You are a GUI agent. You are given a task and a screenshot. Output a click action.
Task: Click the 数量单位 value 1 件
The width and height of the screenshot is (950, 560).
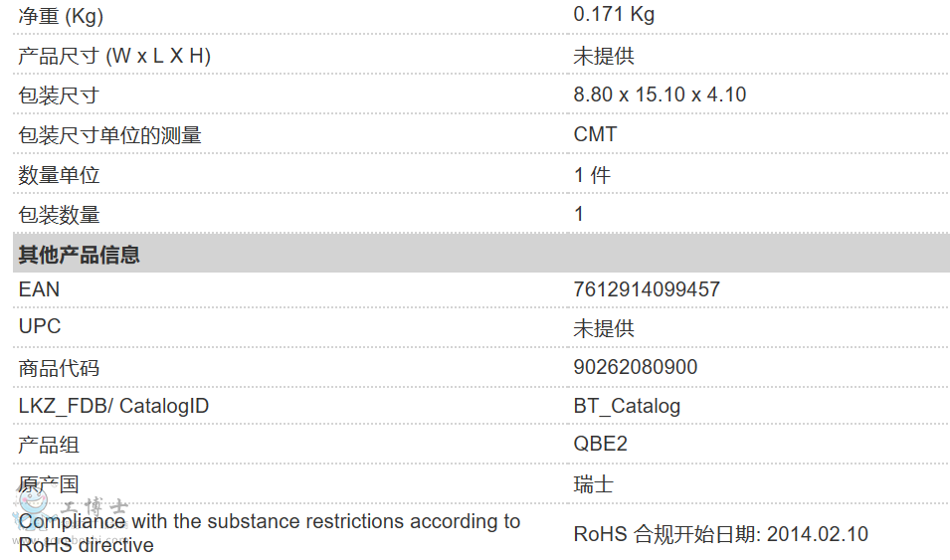[x=592, y=175]
